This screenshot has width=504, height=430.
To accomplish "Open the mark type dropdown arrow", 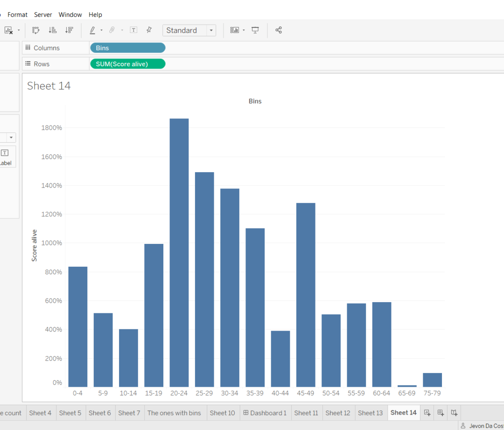I will click(x=11, y=138).
